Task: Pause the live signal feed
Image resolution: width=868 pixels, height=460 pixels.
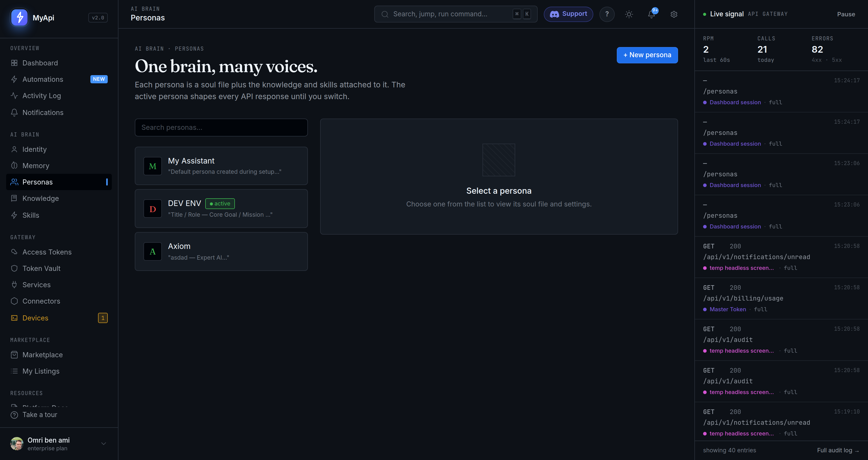Action: [x=846, y=14]
